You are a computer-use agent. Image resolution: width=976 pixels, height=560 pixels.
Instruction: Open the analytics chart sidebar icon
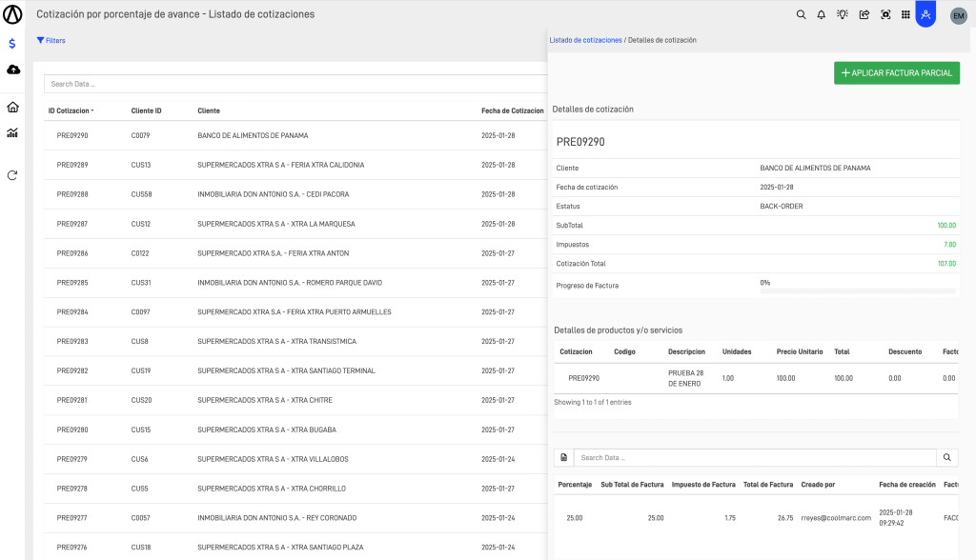coord(12,132)
